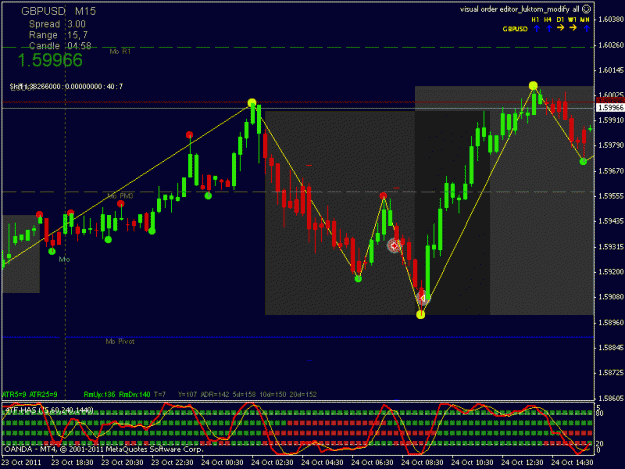The width and height of the screenshot is (625, 469).
Task: Click the 'Range 15, 7' readout
Action: pyautogui.click(x=58, y=35)
